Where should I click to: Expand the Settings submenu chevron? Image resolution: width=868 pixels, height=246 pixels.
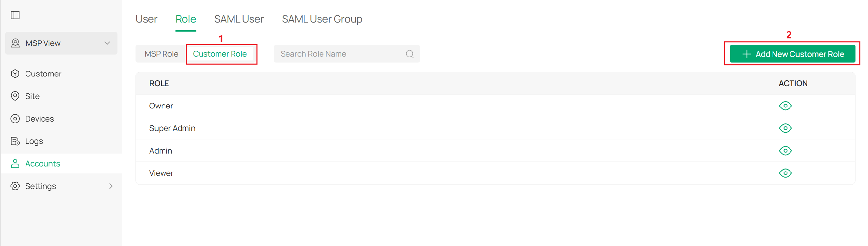point(111,186)
